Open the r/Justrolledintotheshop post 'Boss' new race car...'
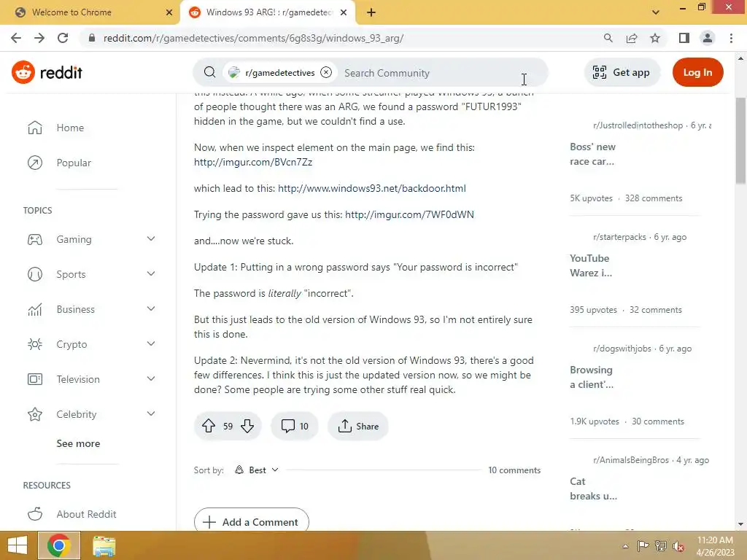747x560 pixels. coord(592,154)
